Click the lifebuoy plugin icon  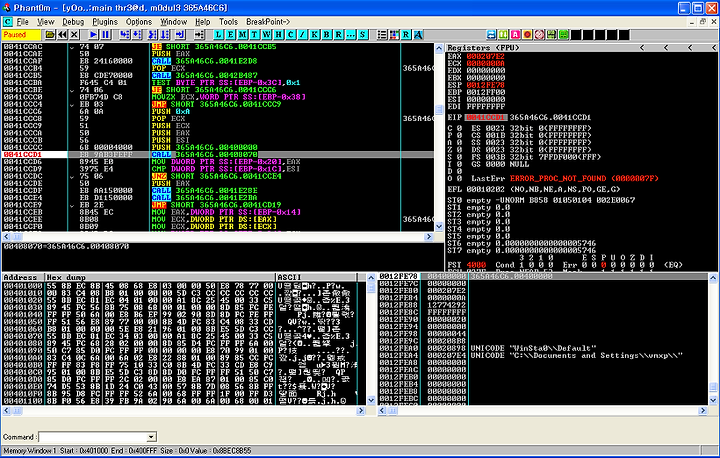(x=539, y=34)
